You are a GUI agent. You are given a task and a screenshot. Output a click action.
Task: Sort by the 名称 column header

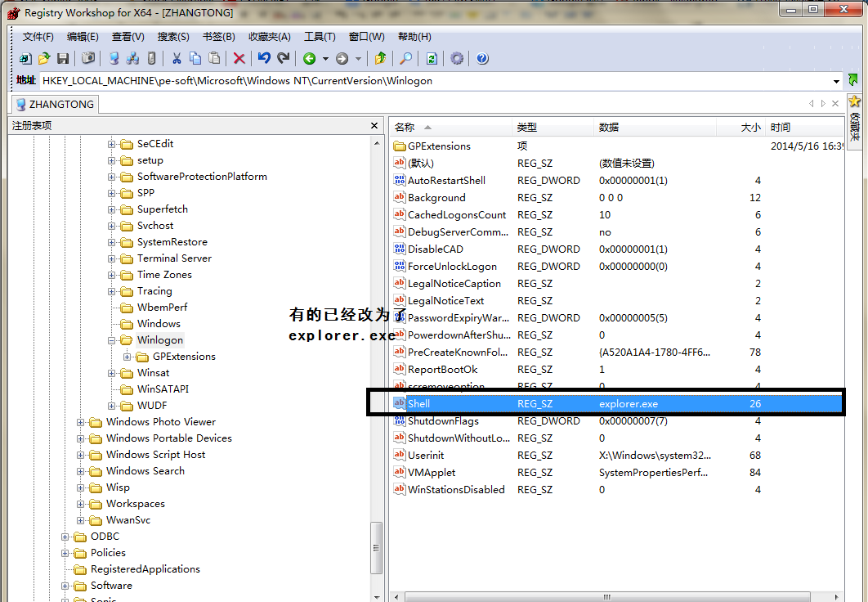coord(451,128)
